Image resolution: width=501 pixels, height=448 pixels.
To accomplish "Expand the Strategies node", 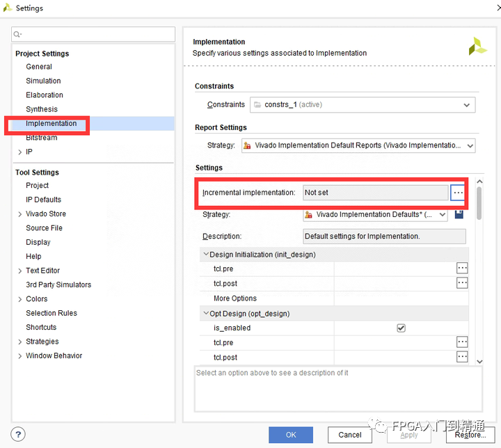I will [x=19, y=342].
